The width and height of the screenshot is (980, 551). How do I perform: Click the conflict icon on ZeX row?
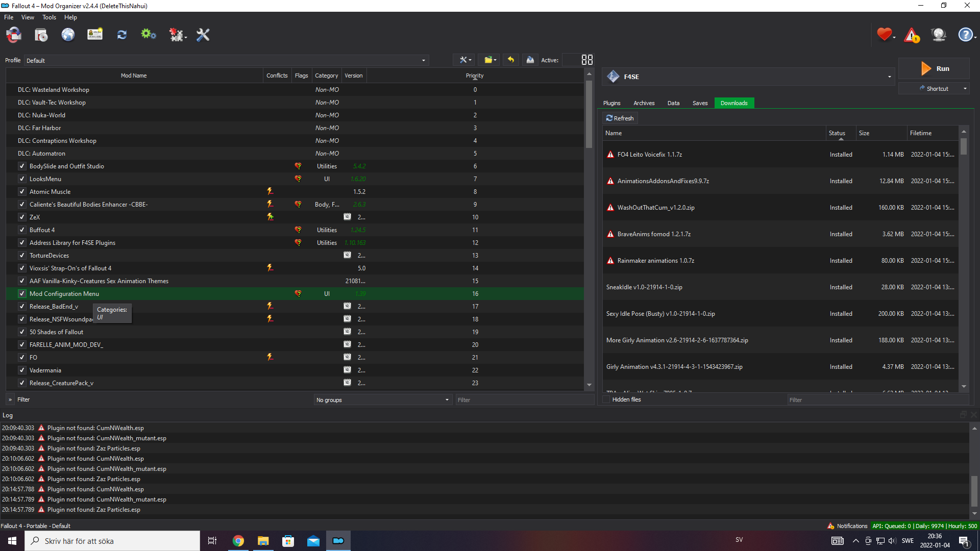(x=270, y=217)
